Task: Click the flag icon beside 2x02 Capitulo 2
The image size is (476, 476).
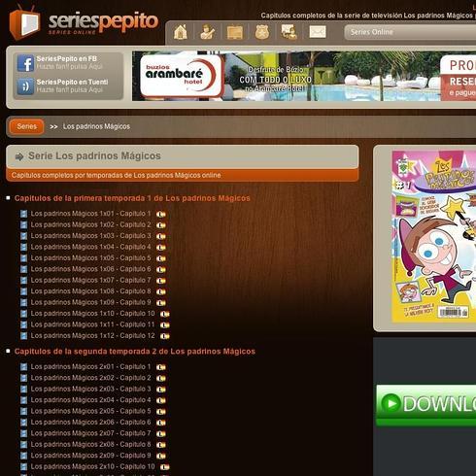Action: (161, 378)
